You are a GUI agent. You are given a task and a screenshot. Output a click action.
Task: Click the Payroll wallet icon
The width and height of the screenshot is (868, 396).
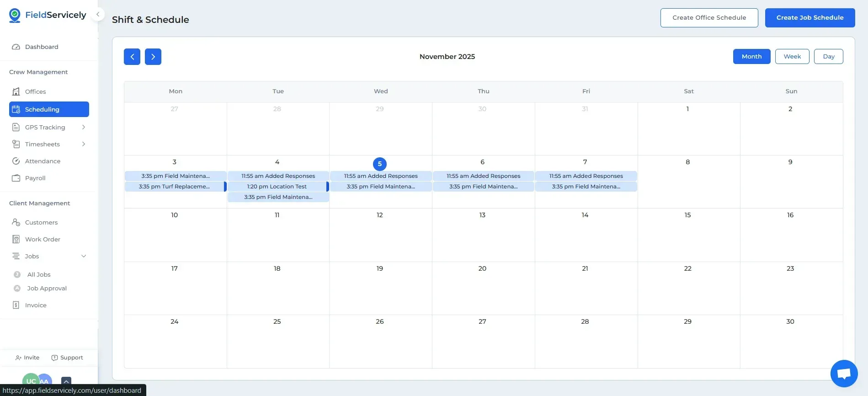point(16,178)
